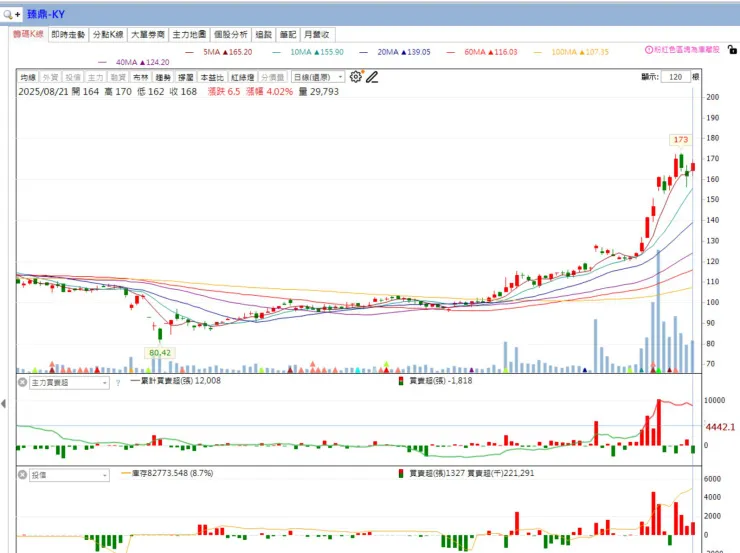Click the 60MA 116.03 legend entry

coord(482,52)
